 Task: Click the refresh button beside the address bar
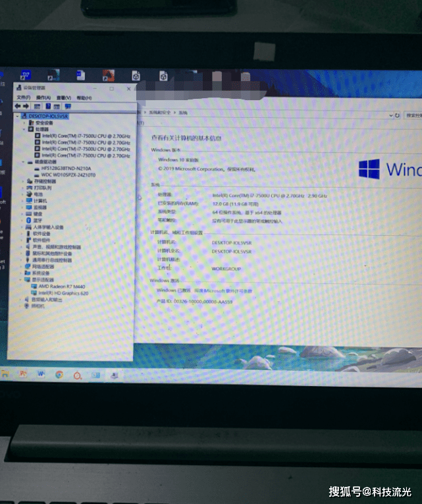397,115
